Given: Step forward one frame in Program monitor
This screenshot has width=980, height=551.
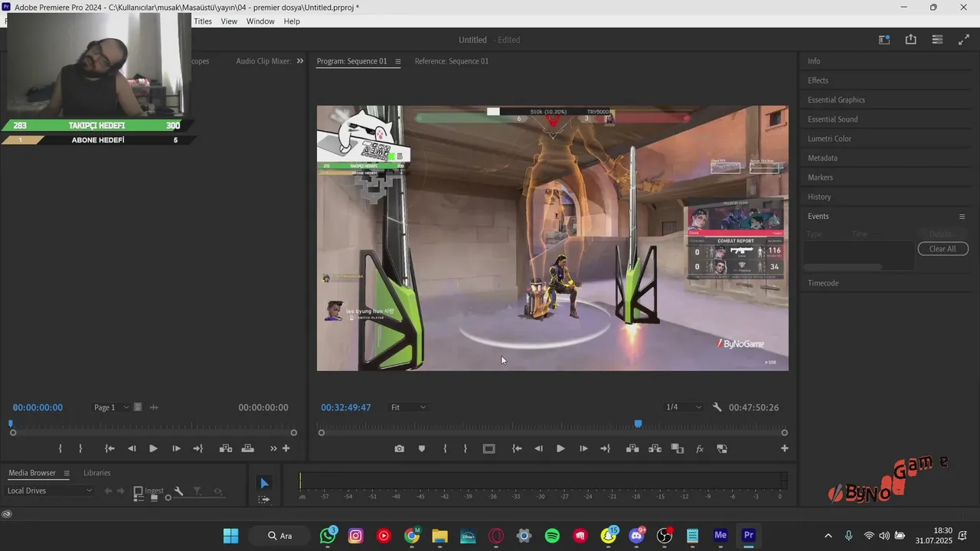Looking at the screenshot, I should pyautogui.click(x=583, y=449).
